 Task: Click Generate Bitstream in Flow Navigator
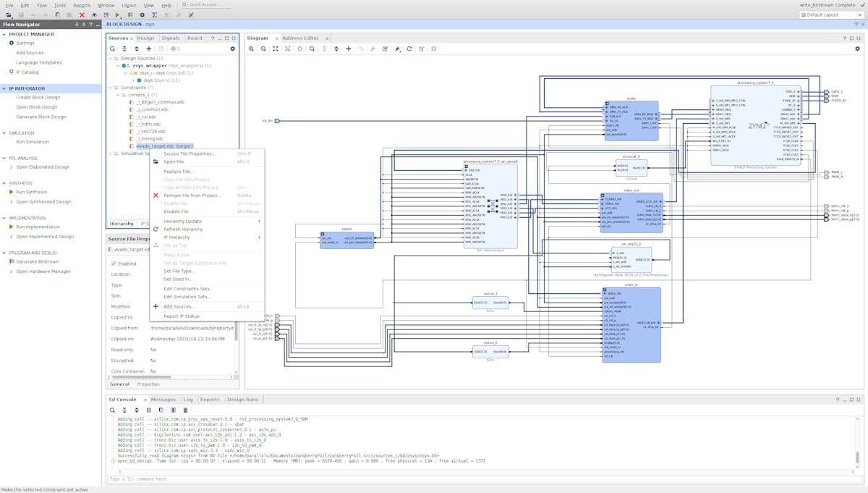[38, 261]
